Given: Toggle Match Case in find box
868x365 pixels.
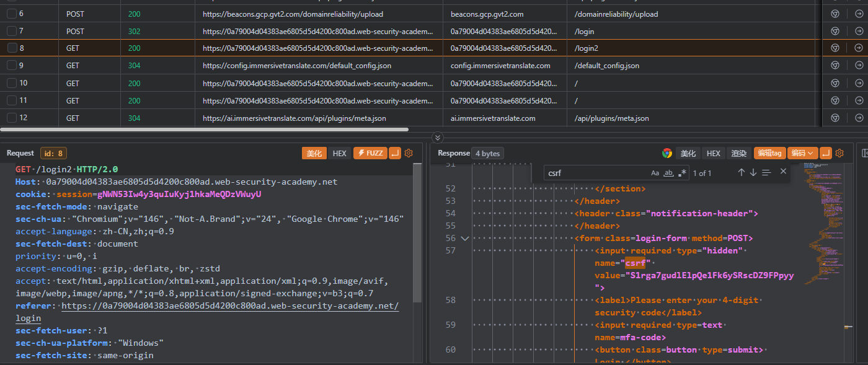Looking at the screenshot, I should coord(655,173).
